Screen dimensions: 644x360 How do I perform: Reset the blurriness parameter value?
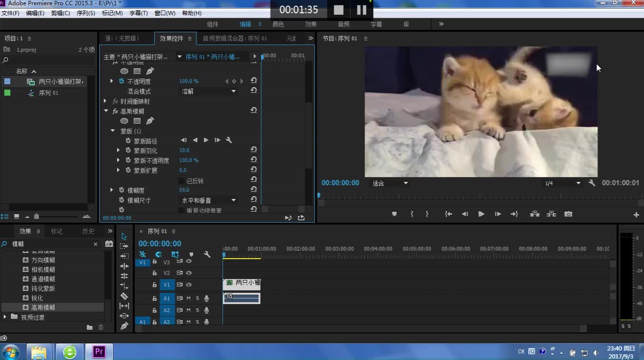tap(254, 190)
